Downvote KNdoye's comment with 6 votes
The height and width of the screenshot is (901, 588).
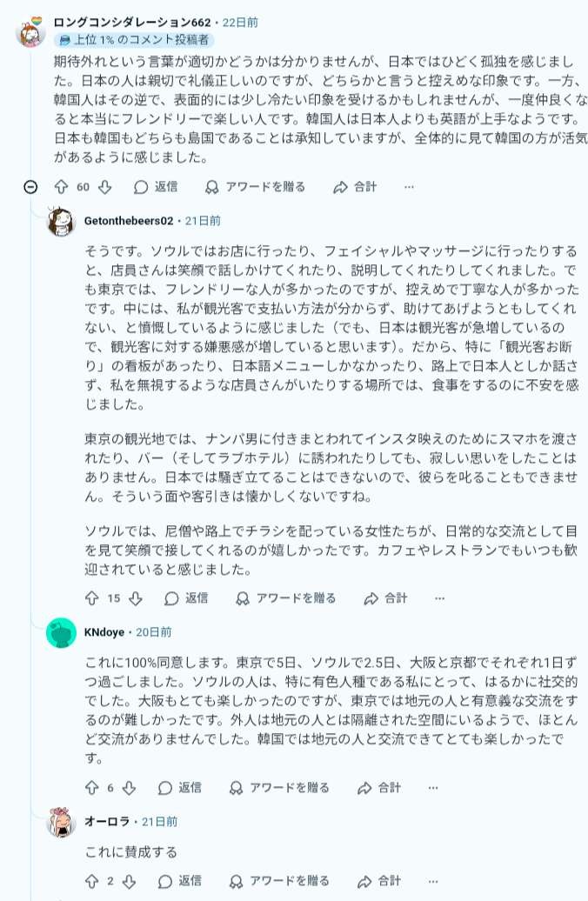tap(129, 788)
